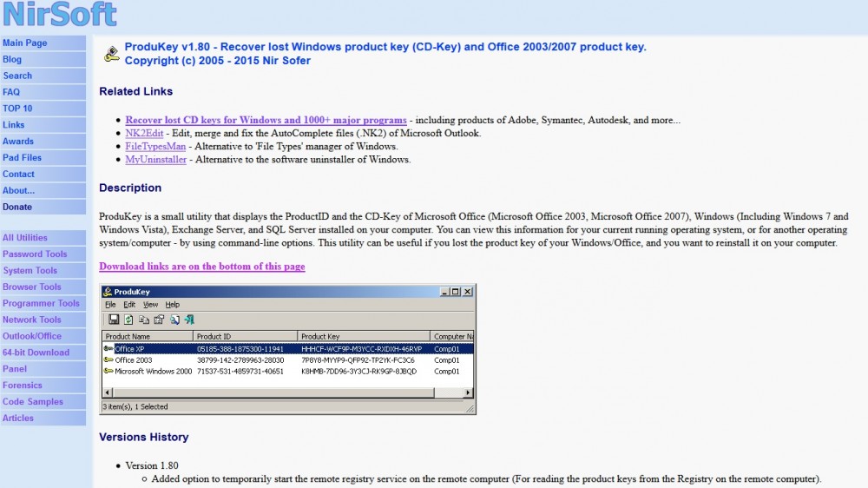Follow the NK2Edit related link
The image size is (868, 488).
click(144, 134)
